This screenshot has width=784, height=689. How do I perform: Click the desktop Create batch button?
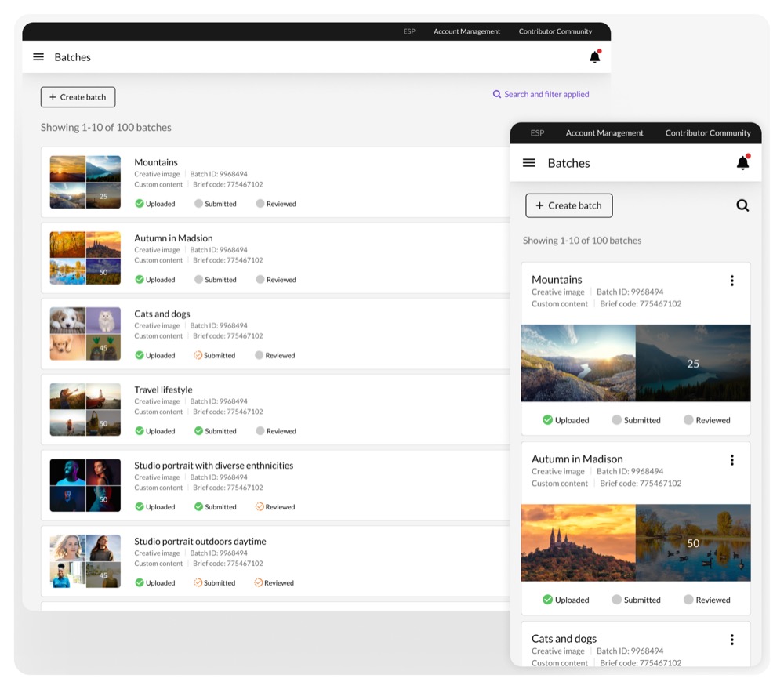[78, 97]
